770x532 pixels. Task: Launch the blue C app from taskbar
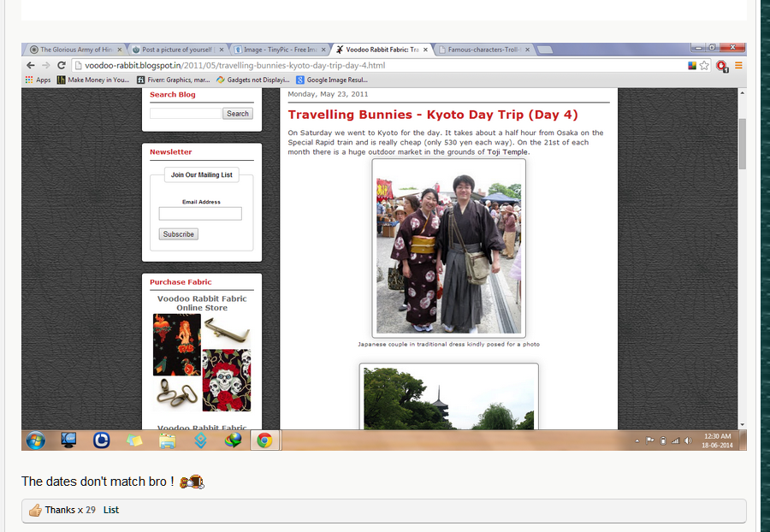[101, 440]
